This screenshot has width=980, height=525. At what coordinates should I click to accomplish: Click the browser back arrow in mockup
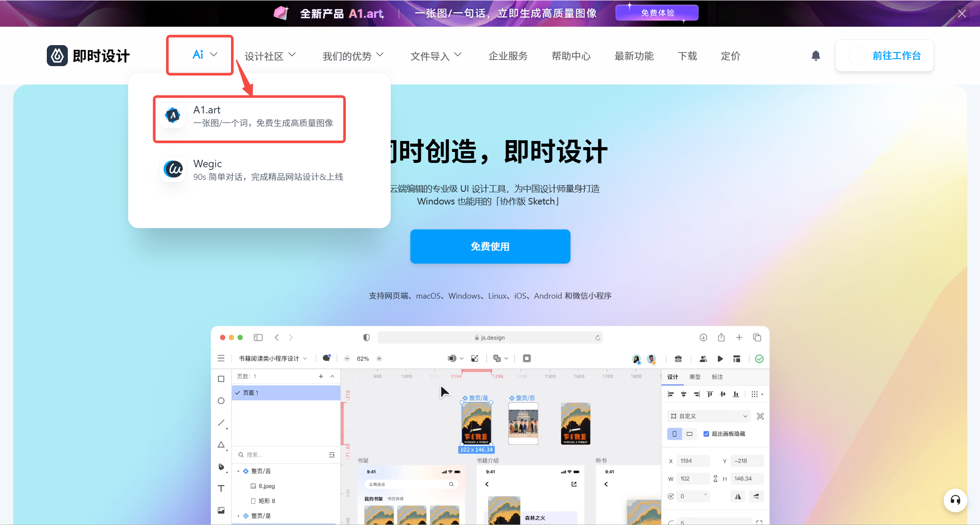point(276,337)
